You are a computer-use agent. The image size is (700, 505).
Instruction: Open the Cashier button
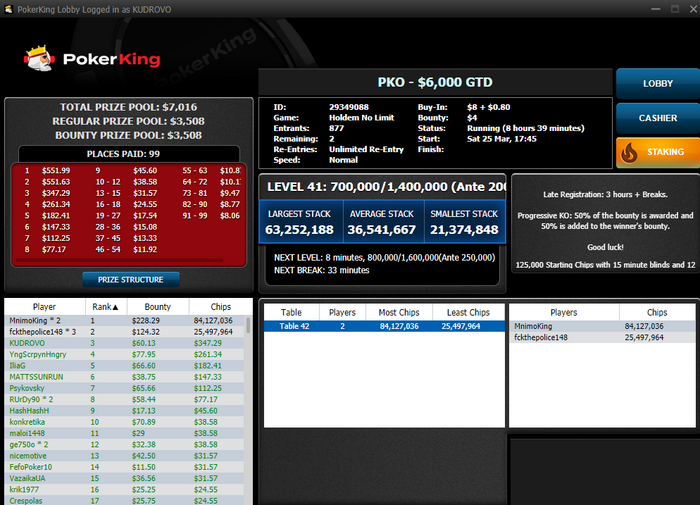[658, 118]
